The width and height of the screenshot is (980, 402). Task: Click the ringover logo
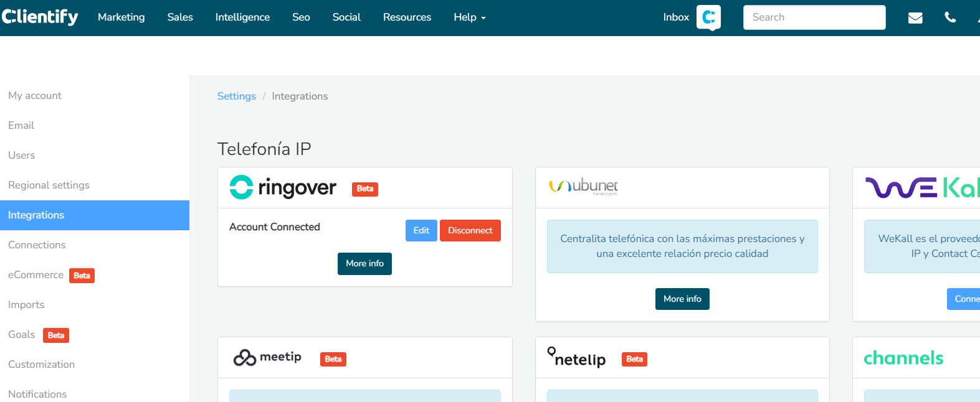click(x=283, y=187)
